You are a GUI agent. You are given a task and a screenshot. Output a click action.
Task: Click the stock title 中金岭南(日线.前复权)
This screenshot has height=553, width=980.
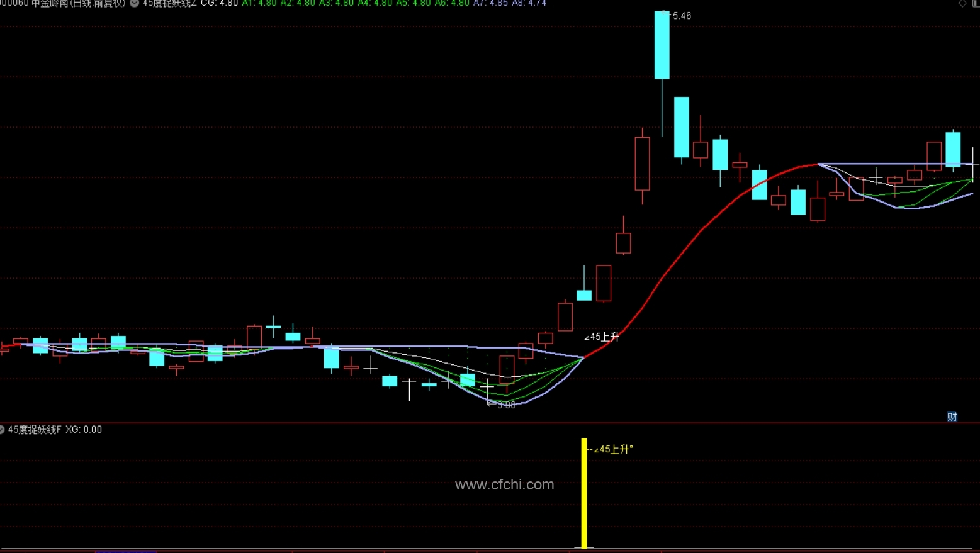(x=78, y=3)
